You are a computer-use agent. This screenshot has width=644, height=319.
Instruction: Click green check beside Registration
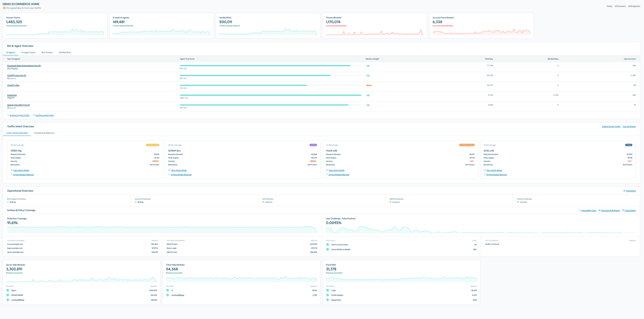[x=328, y=300]
